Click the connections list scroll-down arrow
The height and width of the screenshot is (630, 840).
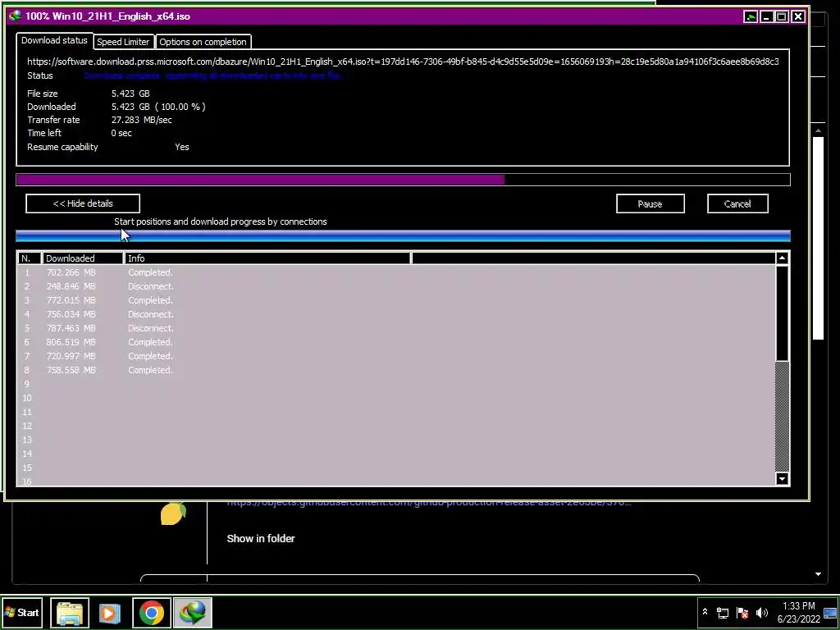(782, 479)
